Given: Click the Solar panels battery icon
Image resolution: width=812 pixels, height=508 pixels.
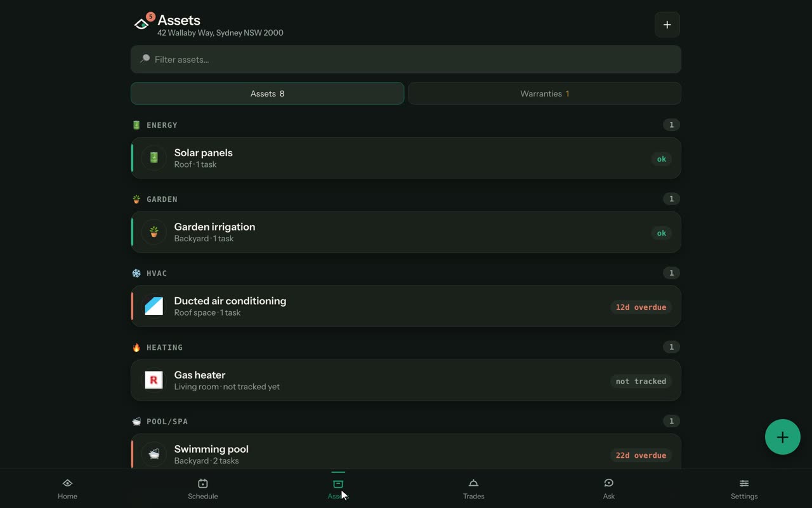Looking at the screenshot, I should (x=154, y=158).
